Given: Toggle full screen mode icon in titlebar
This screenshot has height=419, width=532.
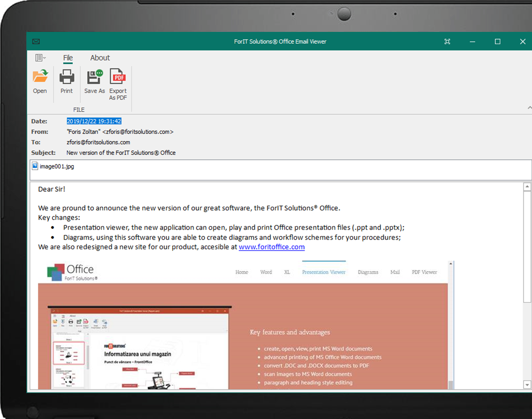Looking at the screenshot, I should [447, 41].
